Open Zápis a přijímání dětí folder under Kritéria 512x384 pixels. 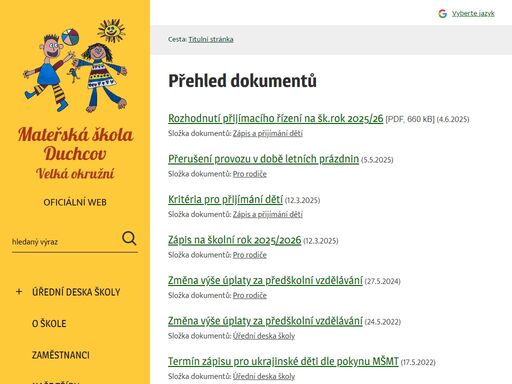click(268, 214)
